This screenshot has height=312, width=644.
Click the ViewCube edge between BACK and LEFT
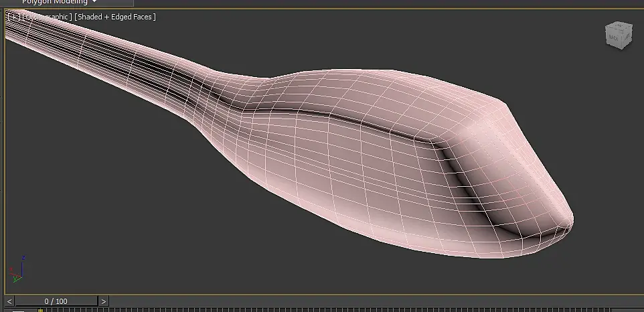(622, 37)
